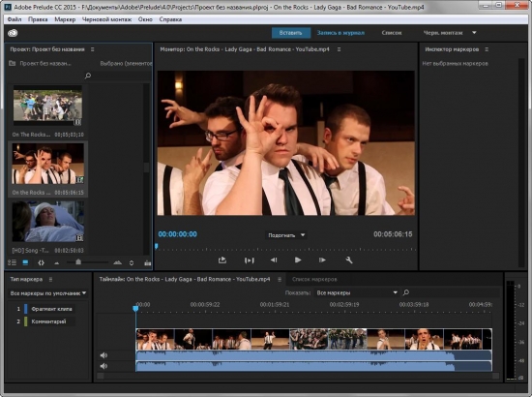532x397 pixels.
Task: Open the monitor wrench settings icon
Action: 349,260
